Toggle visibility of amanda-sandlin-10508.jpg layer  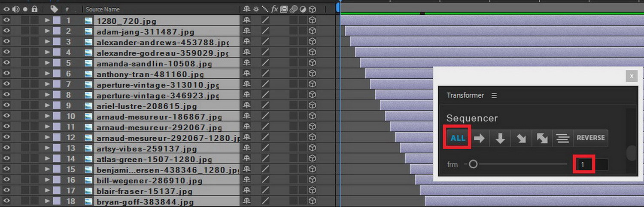tap(6, 63)
